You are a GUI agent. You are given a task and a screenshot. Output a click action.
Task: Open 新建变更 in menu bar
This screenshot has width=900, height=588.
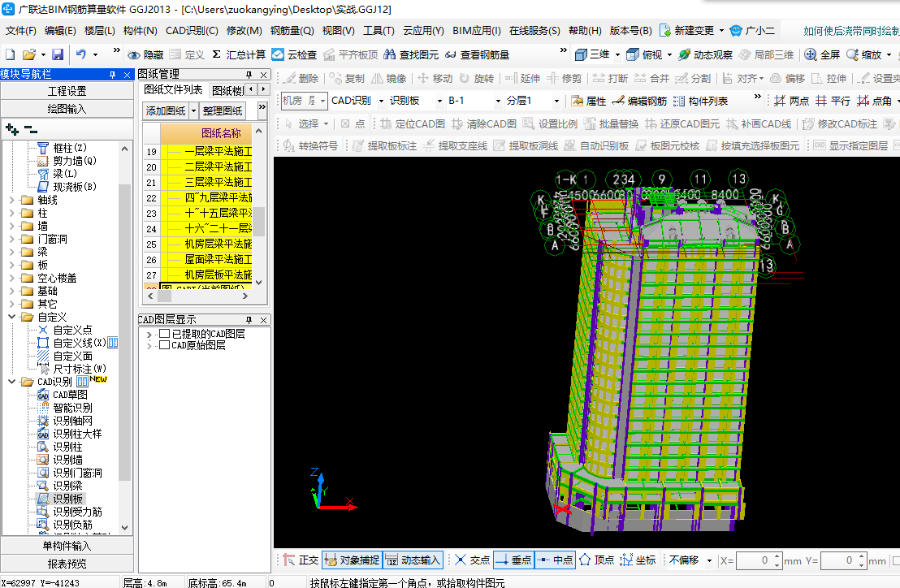(686, 30)
